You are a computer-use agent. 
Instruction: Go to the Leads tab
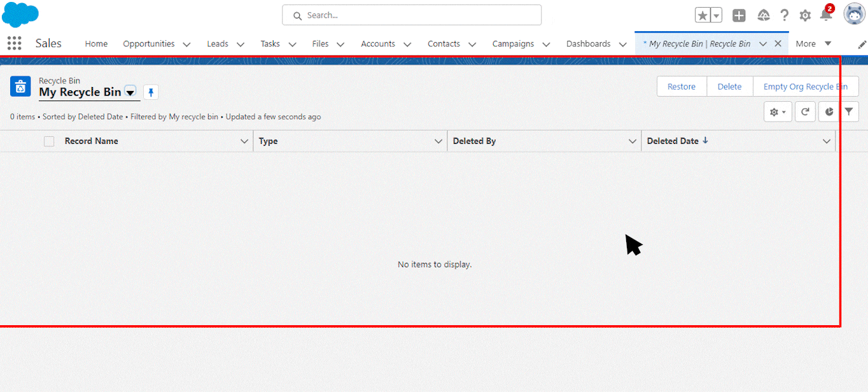coord(218,44)
